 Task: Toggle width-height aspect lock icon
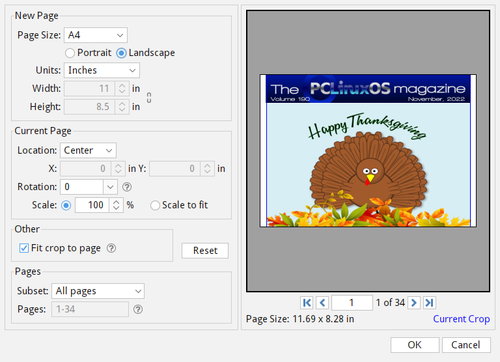click(x=149, y=98)
